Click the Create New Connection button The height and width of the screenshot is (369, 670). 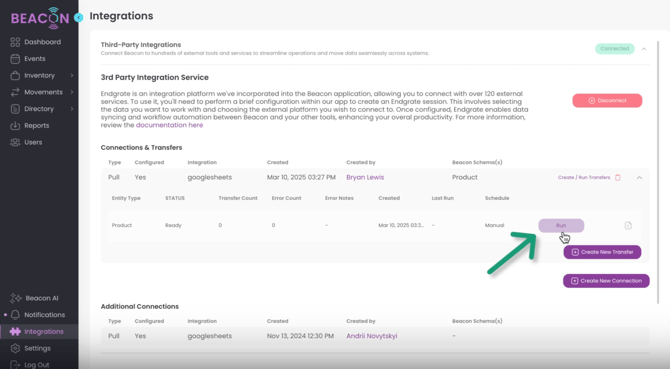606,281
